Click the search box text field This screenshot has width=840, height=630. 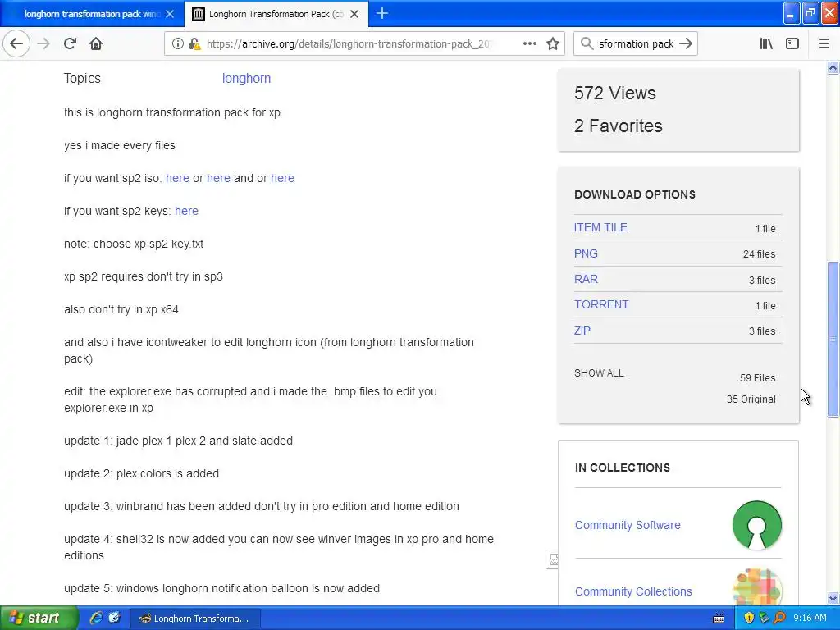636,44
